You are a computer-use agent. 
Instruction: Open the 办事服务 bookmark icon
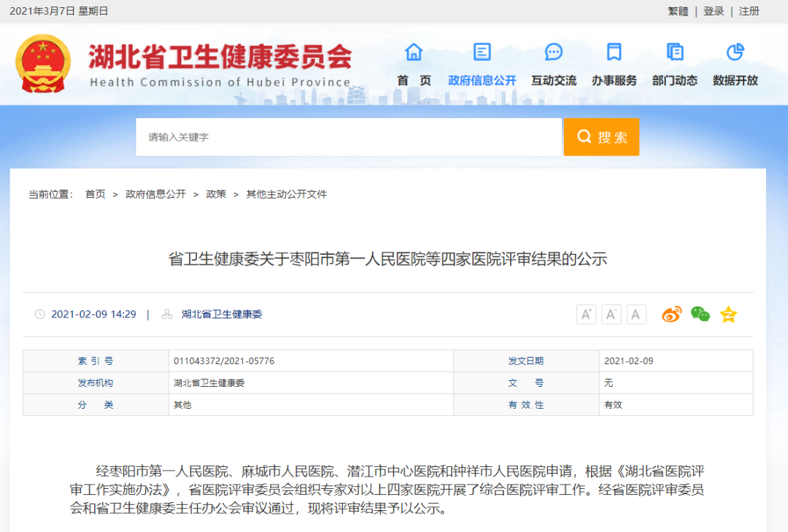pos(614,53)
